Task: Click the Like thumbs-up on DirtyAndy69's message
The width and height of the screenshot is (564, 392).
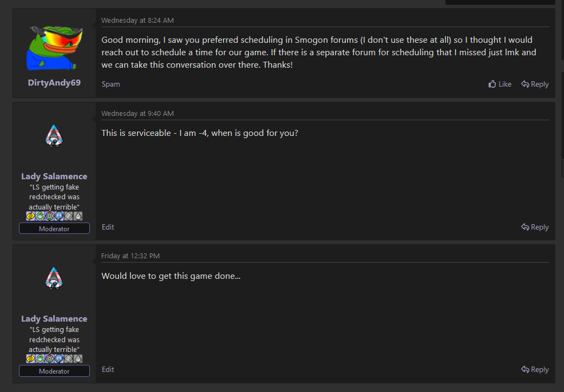Action: point(500,84)
